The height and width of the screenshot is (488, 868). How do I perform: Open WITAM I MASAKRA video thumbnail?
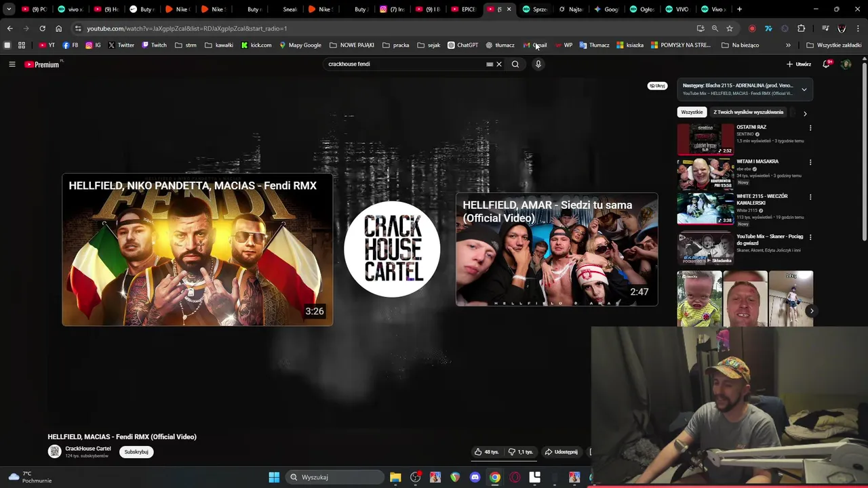click(705, 174)
